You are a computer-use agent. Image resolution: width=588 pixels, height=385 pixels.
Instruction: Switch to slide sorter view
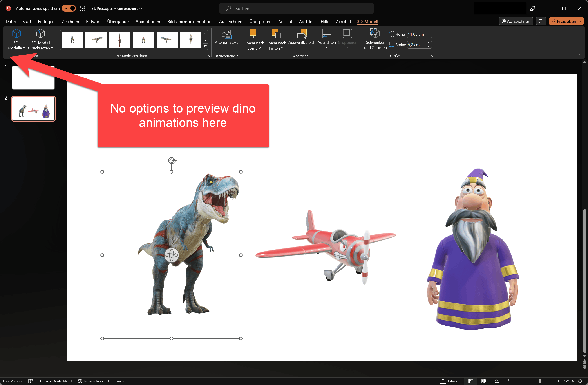[x=484, y=381]
